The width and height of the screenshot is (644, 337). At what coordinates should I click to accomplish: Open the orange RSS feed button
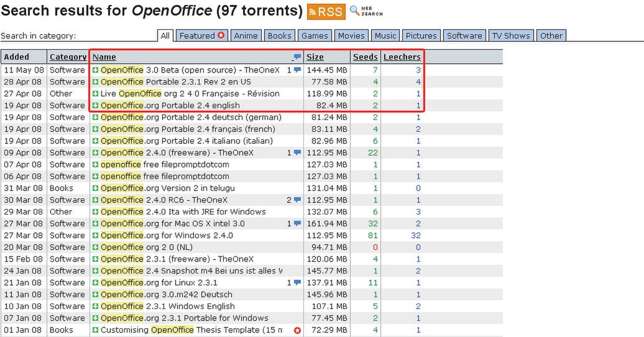pyautogui.click(x=326, y=12)
